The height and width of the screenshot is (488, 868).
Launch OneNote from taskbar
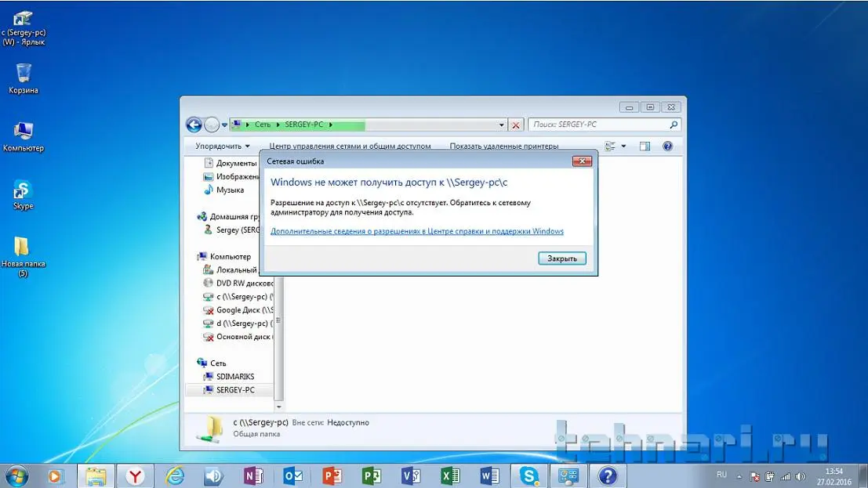(x=253, y=475)
